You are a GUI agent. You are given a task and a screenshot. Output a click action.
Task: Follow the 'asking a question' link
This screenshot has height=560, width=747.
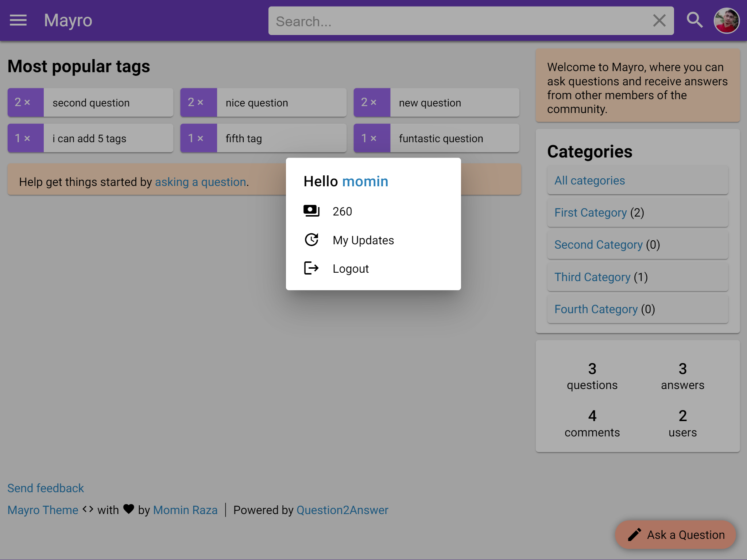tap(201, 182)
